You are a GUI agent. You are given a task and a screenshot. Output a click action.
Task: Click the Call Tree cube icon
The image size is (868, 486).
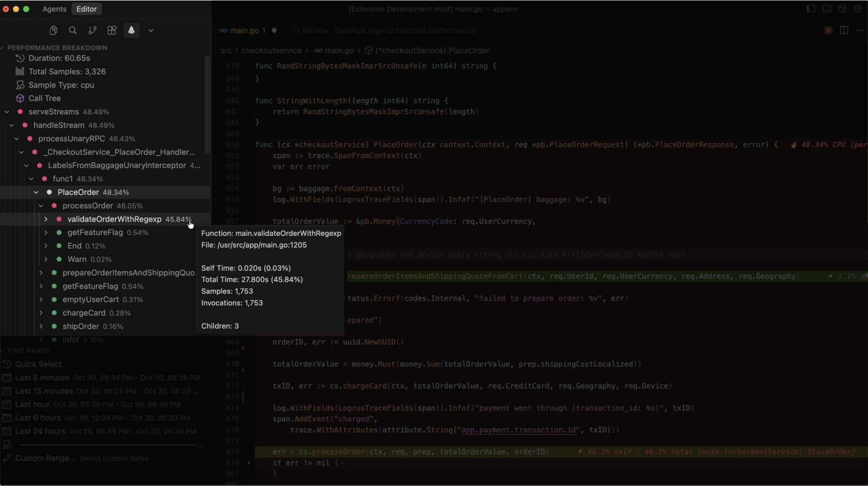pyautogui.click(x=20, y=98)
